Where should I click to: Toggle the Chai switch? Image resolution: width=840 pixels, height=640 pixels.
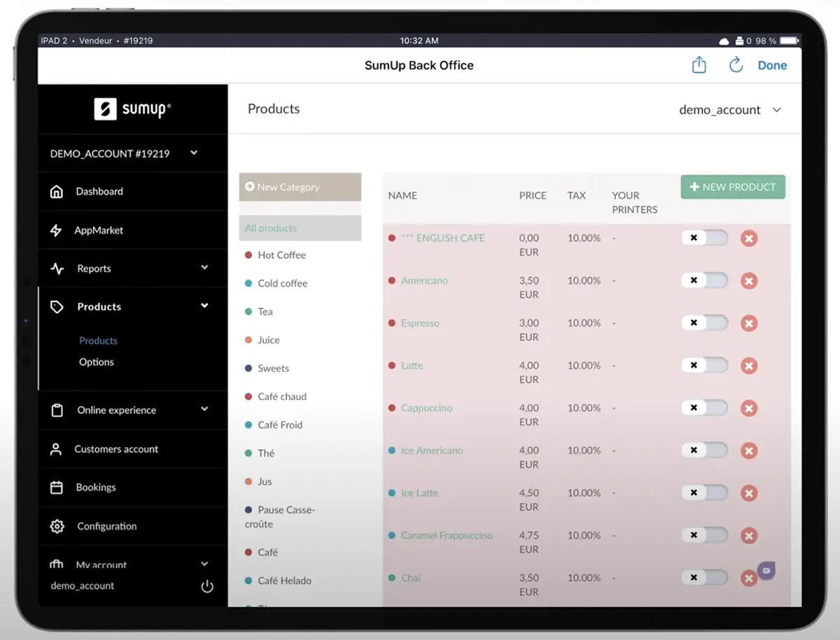[x=704, y=578]
